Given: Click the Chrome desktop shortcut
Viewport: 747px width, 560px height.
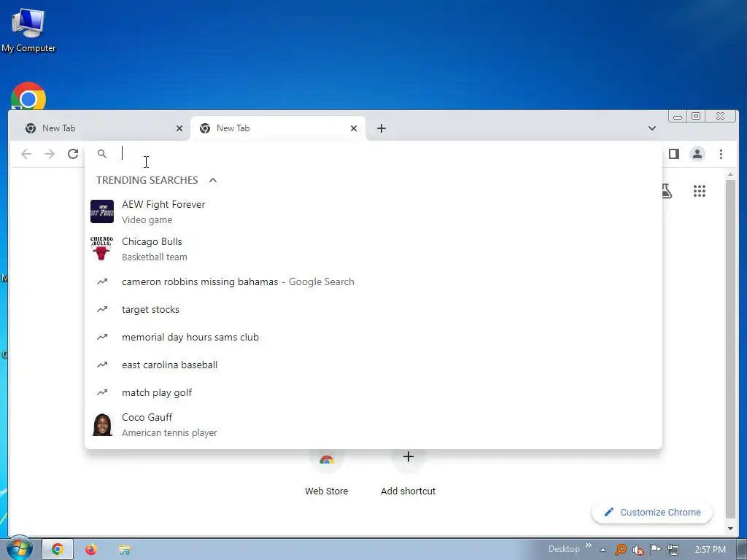Looking at the screenshot, I should click(28, 97).
